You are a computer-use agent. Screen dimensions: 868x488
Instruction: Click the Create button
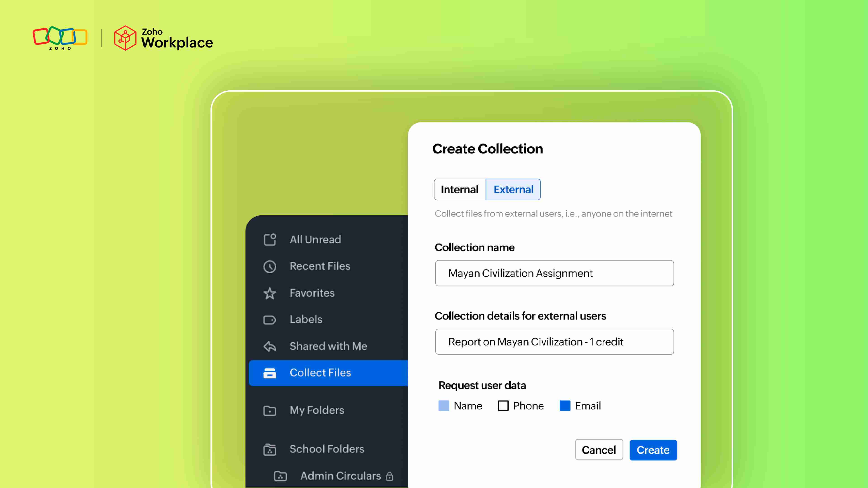(653, 450)
